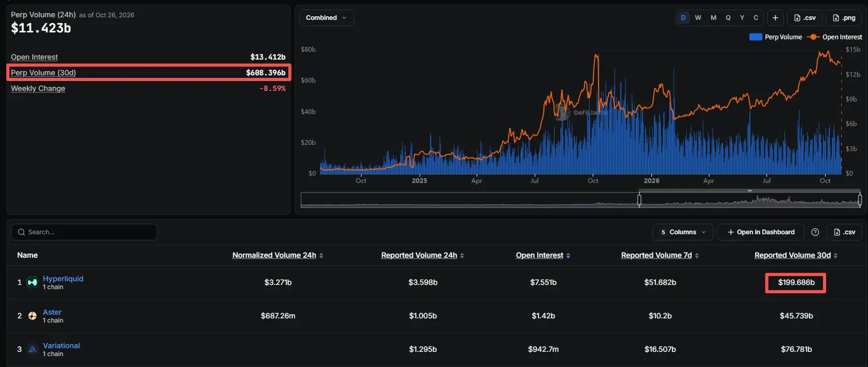Click Hyperliquid's $51.682b 7d volume

(660, 282)
